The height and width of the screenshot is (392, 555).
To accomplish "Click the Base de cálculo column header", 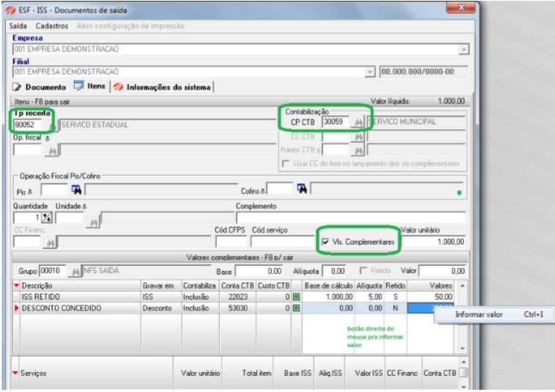I will tap(328, 286).
